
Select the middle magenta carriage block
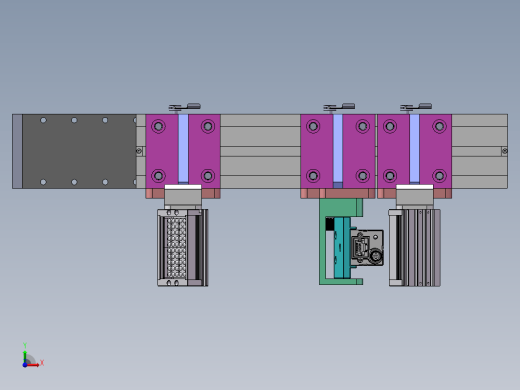click(338, 151)
